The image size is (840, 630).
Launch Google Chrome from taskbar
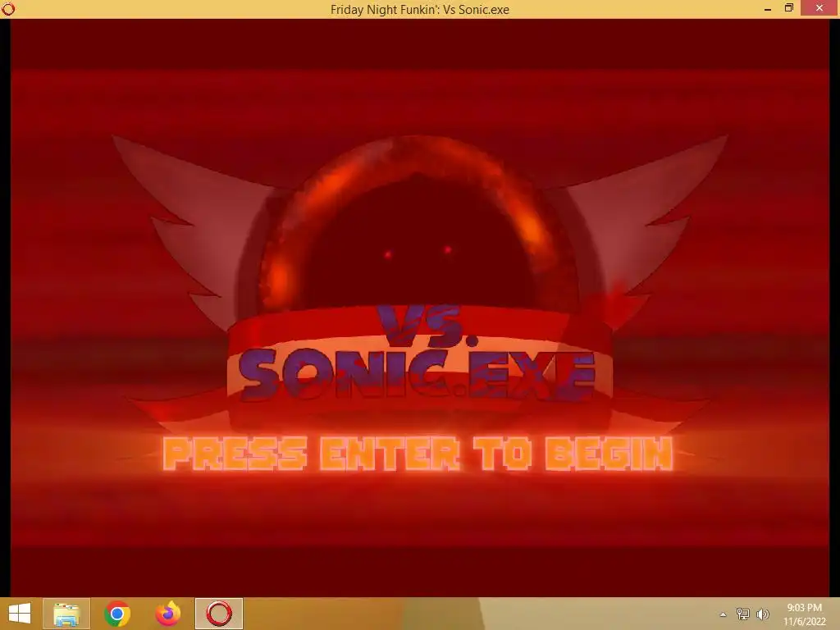(x=116, y=614)
